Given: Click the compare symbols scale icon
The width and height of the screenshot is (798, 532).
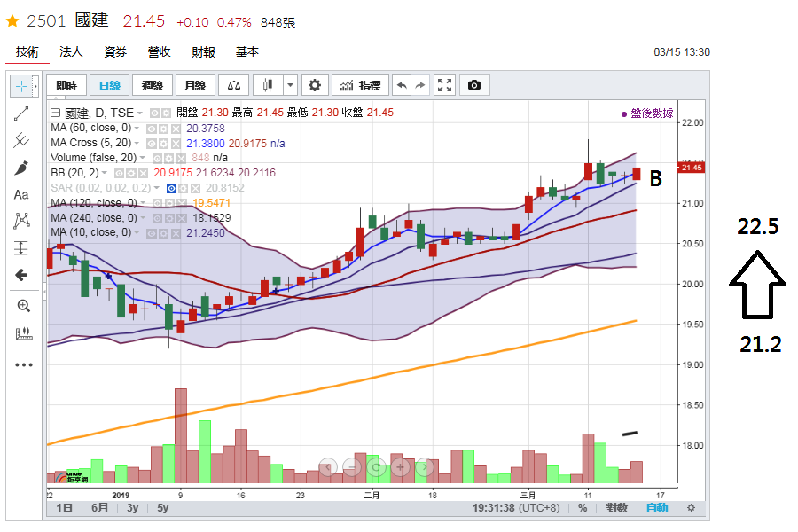Looking at the screenshot, I should coord(234,85).
